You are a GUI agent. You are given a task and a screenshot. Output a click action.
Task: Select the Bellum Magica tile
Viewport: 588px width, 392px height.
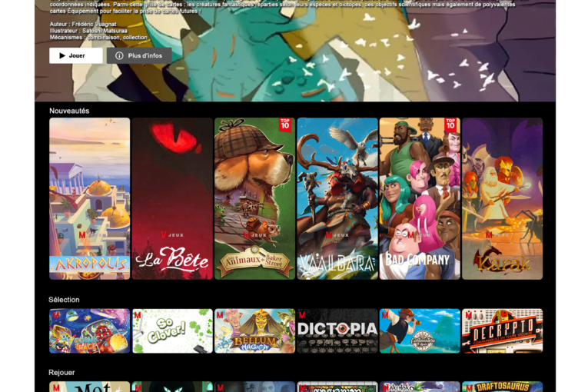(254, 331)
